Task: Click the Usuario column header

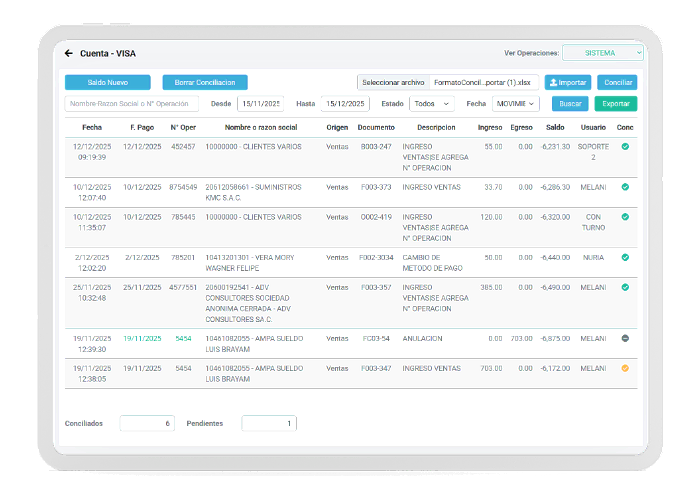Action: pyautogui.click(x=593, y=127)
